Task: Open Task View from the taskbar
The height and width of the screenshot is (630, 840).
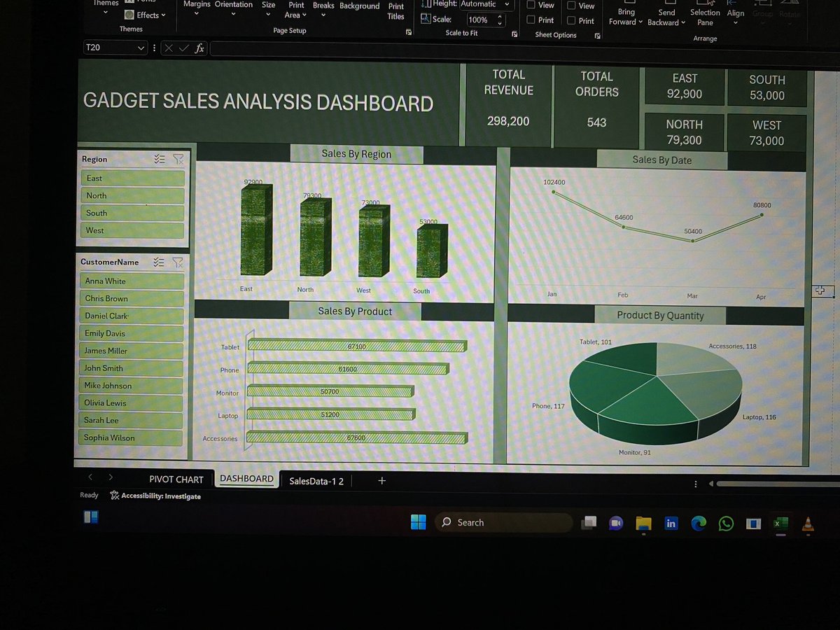Action: coord(589,523)
